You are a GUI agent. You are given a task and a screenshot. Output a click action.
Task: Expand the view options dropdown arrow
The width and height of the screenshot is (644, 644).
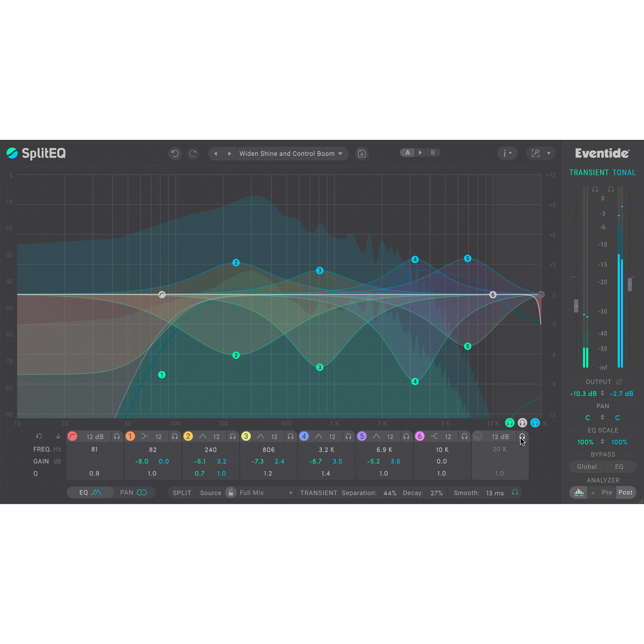click(x=549, y=153)
